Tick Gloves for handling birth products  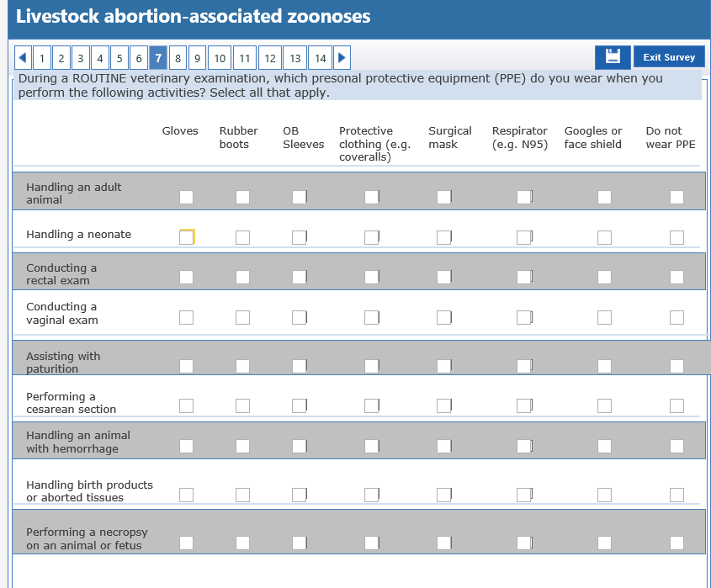pyautogui.click(x=186, y=495)
